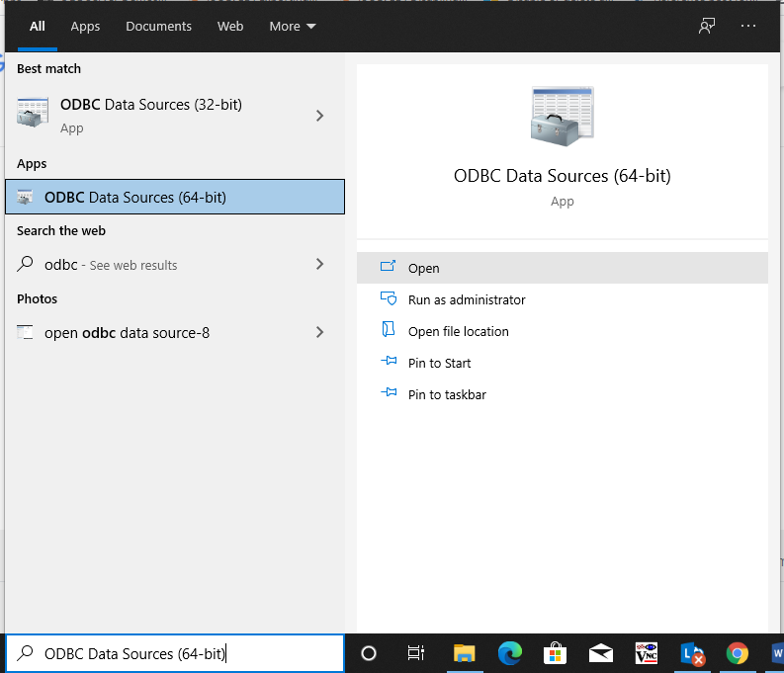Switch to the Documents search tab
784x673 pixels.
coord(156,27)
